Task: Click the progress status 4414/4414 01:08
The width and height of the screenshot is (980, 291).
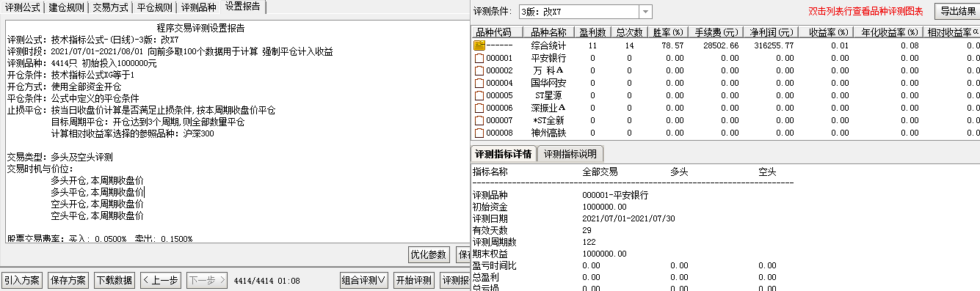Action: [266, 280]
